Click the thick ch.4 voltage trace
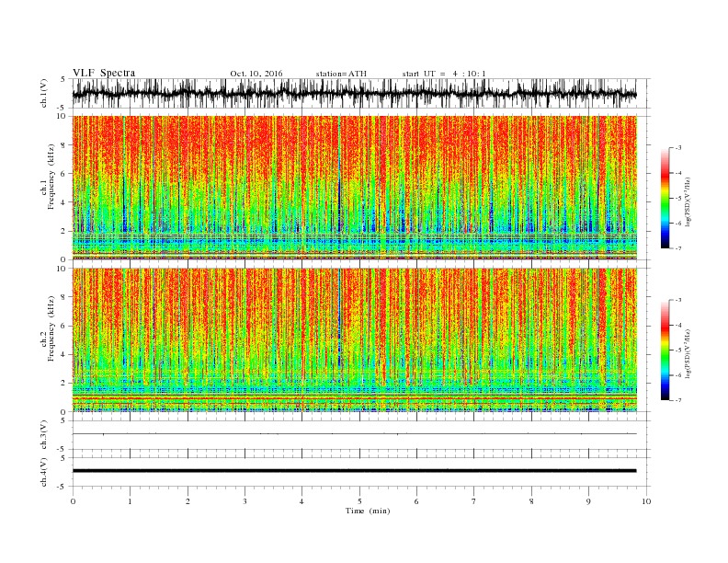Screen dimensions: 728x563 pos(354,471)
